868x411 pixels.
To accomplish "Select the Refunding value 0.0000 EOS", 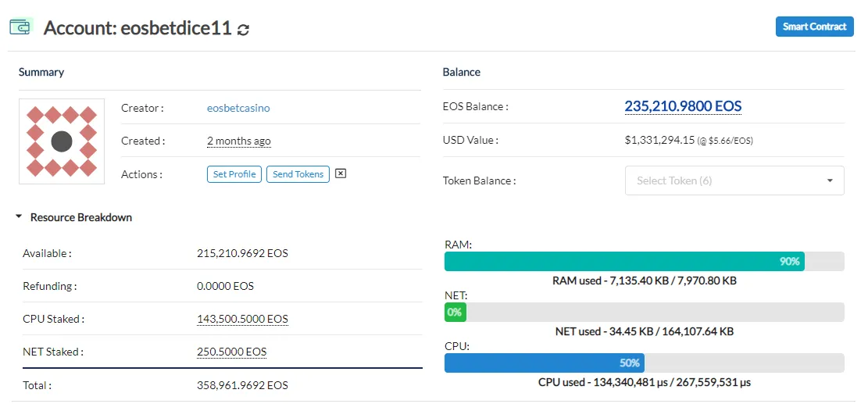I will tap(225, 286).
